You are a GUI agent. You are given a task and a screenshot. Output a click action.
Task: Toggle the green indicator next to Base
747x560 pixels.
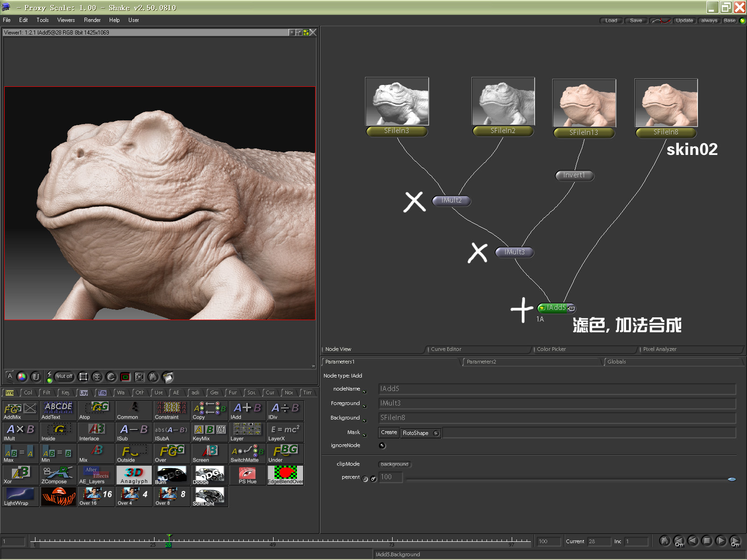pos(742,21)
